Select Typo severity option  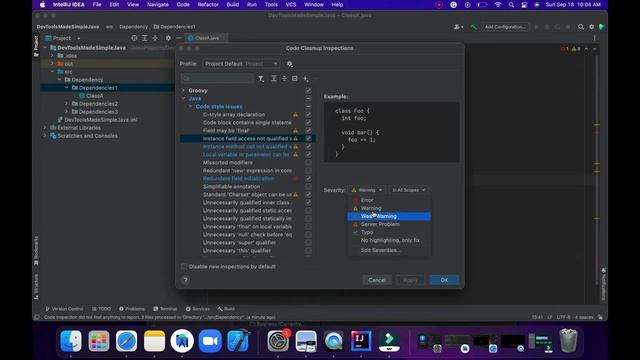coord(389,232)
